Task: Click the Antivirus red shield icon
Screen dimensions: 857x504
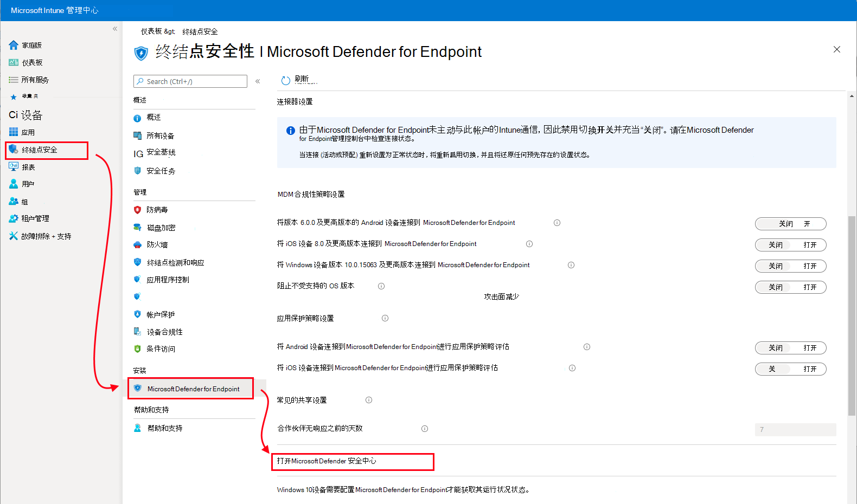Action: click(x=138, y=210)
